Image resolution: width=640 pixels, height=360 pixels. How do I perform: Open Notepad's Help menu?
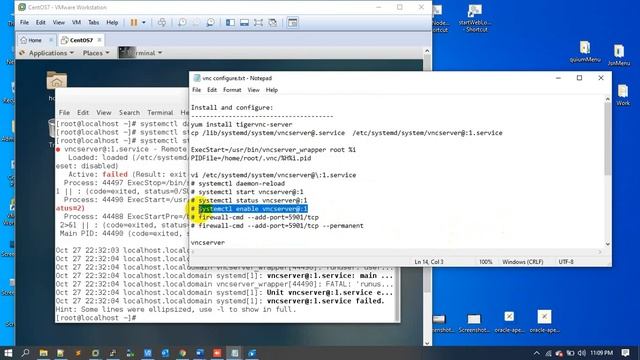(271, 90)
